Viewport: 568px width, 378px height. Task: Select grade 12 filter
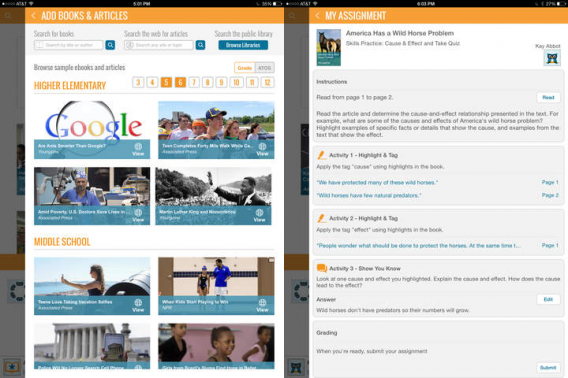click(x=267, y=82)
